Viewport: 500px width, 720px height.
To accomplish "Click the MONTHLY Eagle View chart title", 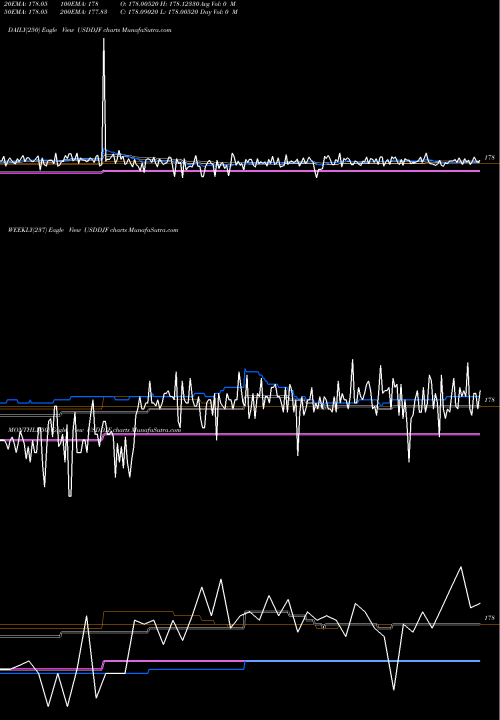I will coord(94,430).
